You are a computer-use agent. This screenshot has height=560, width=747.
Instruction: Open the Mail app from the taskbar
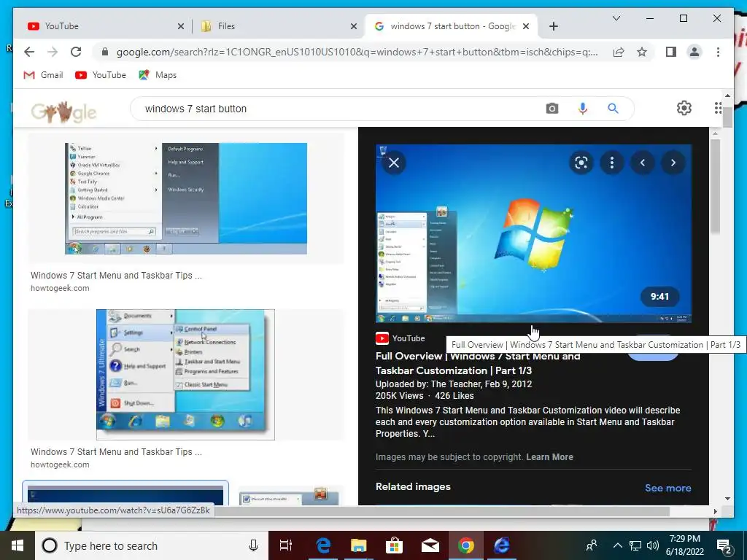(430, 545)
